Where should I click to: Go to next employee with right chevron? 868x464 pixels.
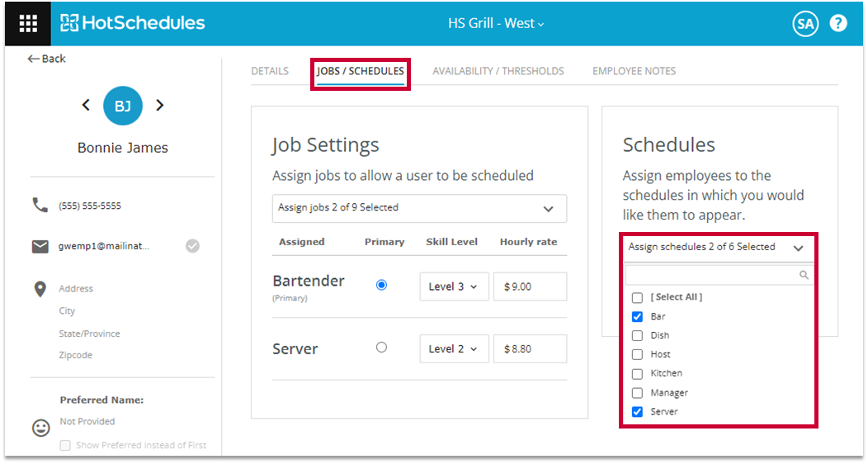click(160, 105)
